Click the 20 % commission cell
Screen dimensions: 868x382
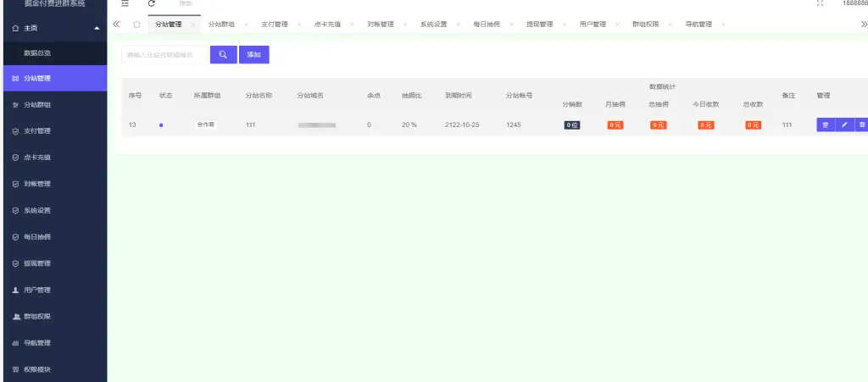click(409, 125)
